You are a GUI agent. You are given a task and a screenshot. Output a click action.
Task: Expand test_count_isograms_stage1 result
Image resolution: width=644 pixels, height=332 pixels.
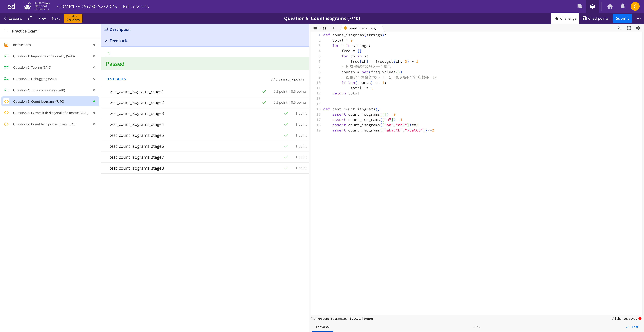[x=205, y=91]
